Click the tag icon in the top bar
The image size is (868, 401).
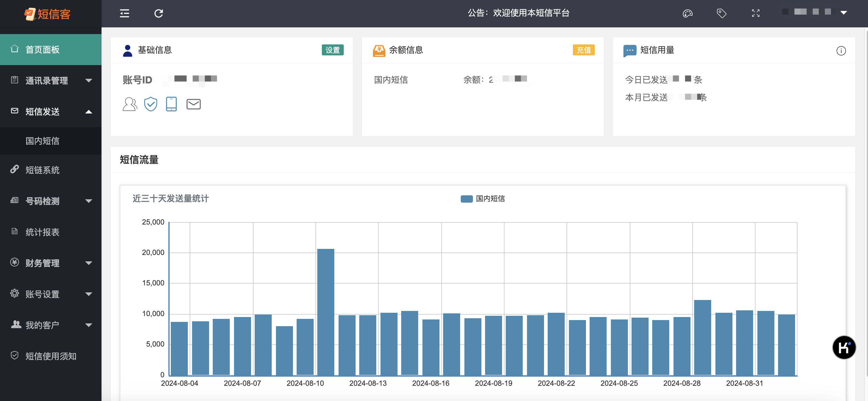pos(722,13)
